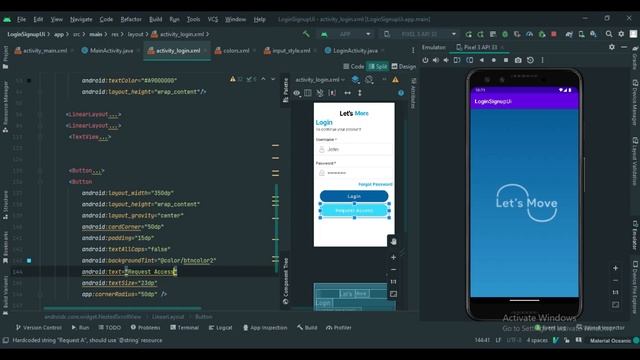Open IDE settings gear in main toolbar
The image size is (640, 360).
[621, 34]
